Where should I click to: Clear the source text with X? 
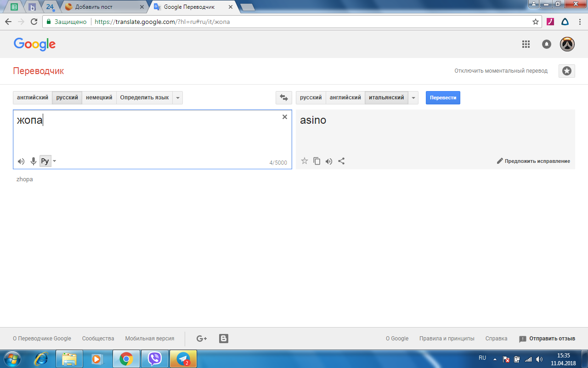[285, 117]
